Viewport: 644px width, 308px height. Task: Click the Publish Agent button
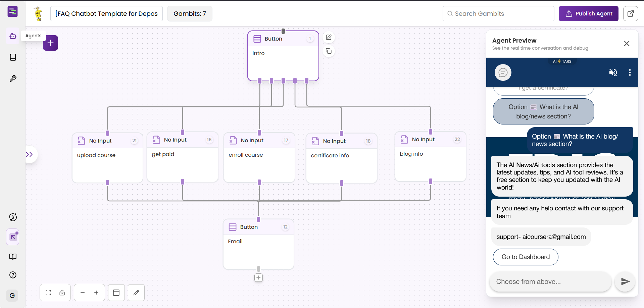[x=588, y=14]
